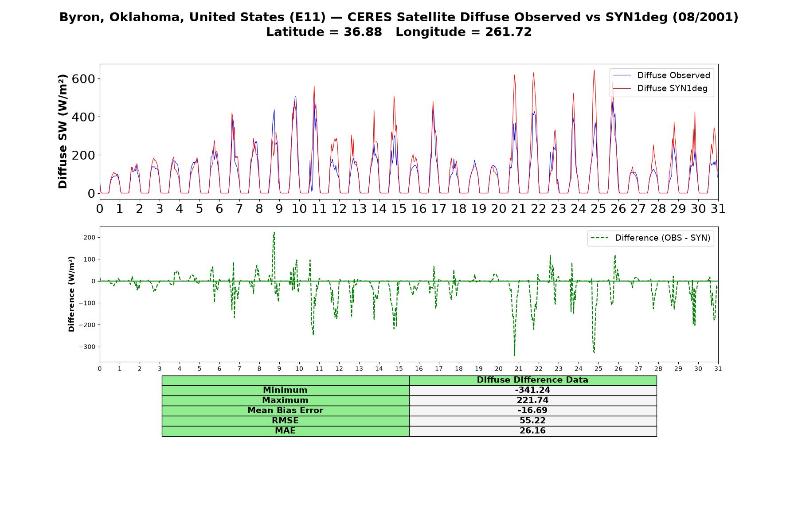Image resolution: width=798 pixels, height=532 pixels.
Task: Click the Minimum row label
Action: click(x=285, y=390)
